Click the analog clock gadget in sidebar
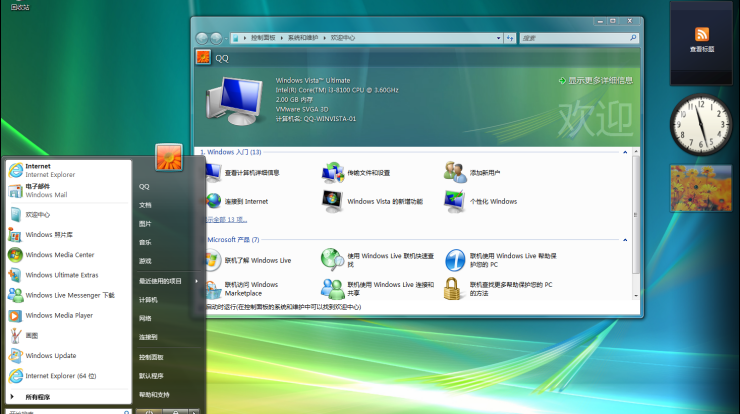This screenshot has width=740, height=414. coord(701,125)
